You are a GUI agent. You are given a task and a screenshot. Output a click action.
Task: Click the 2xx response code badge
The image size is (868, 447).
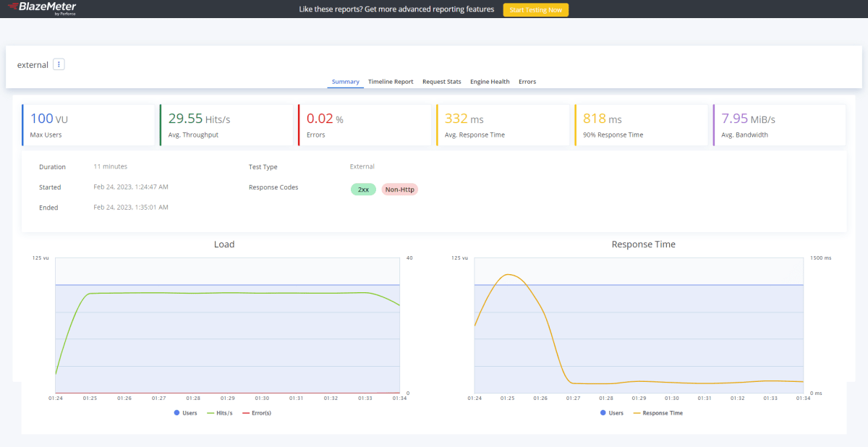(x=363, y=190)
